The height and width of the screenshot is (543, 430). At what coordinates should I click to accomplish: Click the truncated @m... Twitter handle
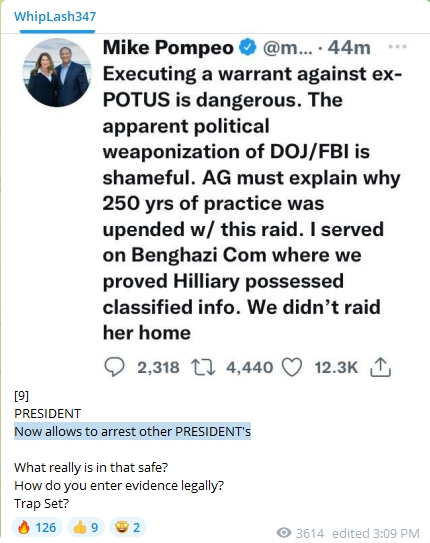288,48
